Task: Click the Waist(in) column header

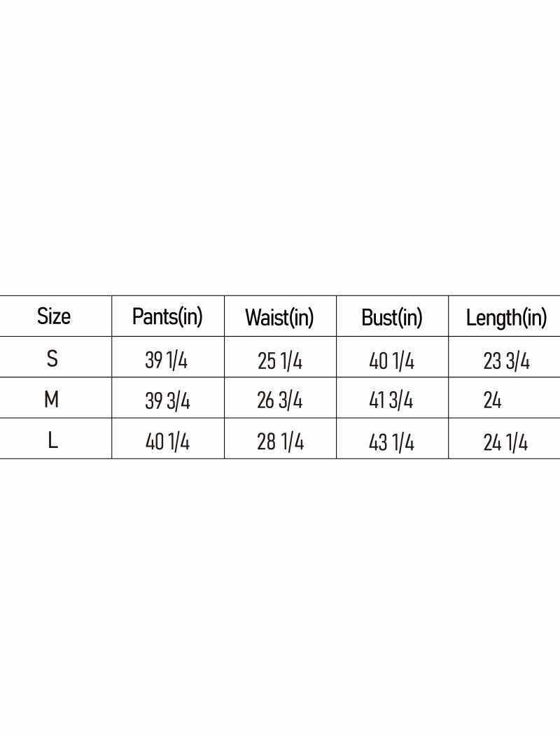Action: [x=279, y=318]
